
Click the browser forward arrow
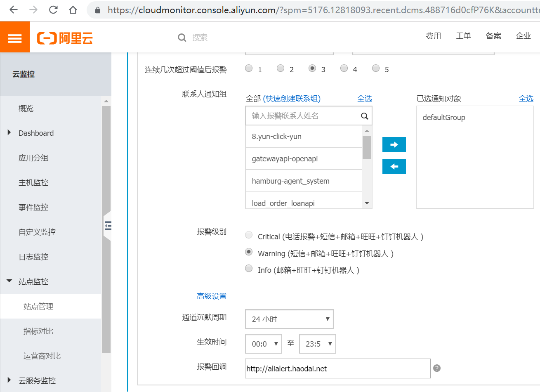pyautogui.click(x=33, y=9)
